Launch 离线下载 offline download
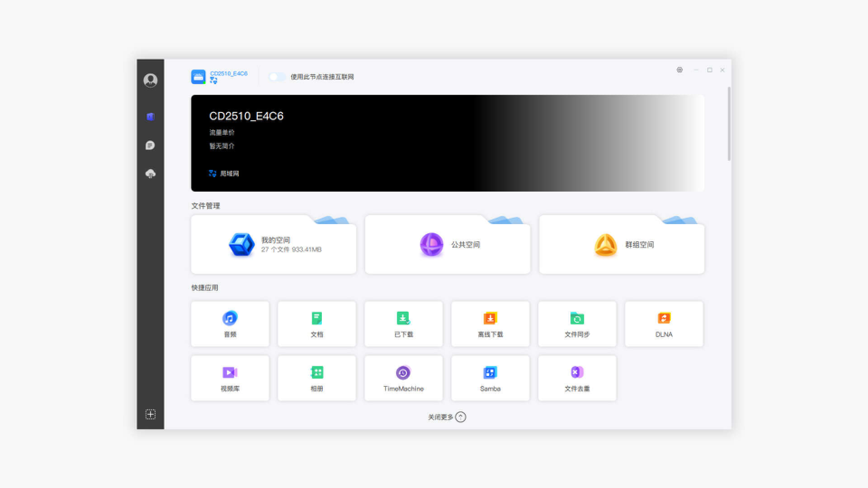The width and height of the screenshot is (868, 488). coord(490,324)
